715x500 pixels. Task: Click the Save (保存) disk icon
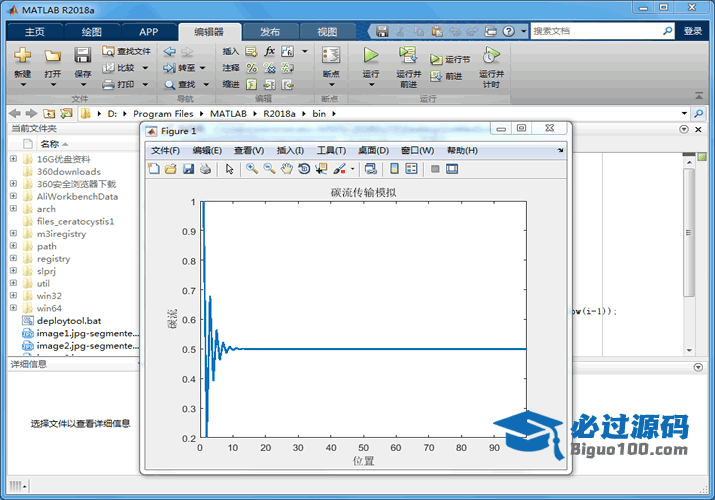83,56
